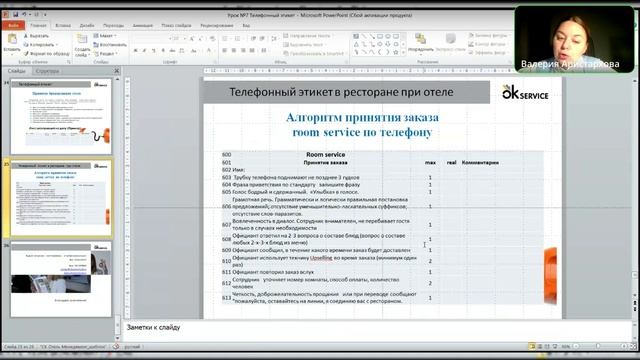Select the oval shape in shapes gallery

click(388, 36)
